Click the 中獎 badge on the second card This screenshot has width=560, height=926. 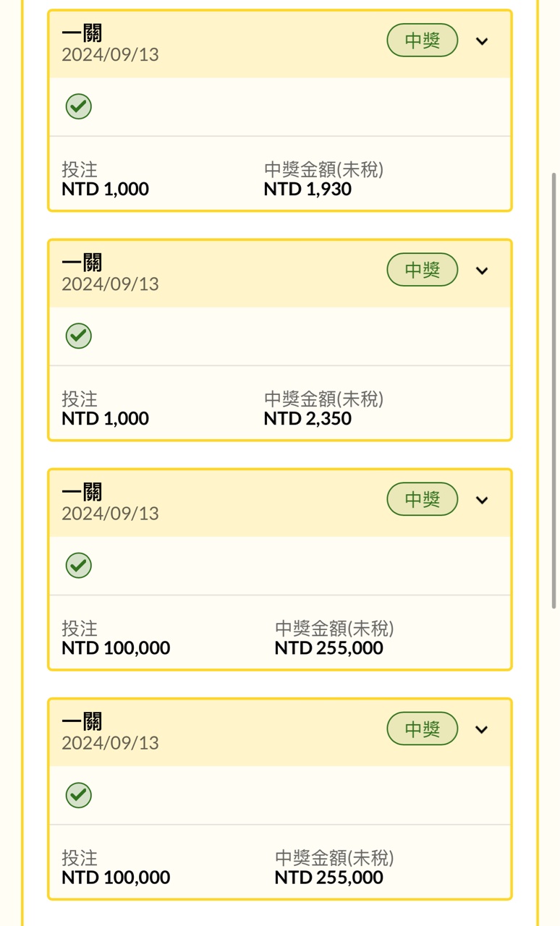click(423, 270)
